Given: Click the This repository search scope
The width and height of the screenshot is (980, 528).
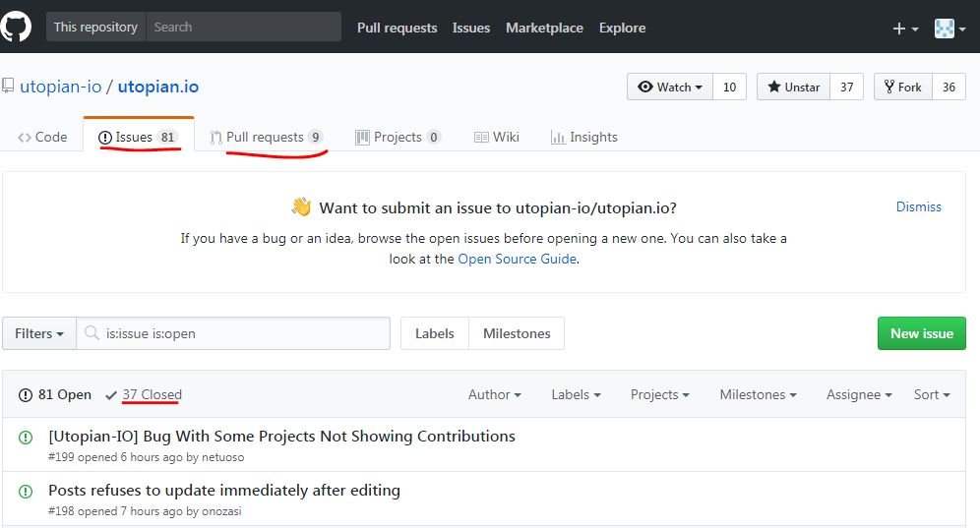Looking at the screenshot, I should (95, 27).
